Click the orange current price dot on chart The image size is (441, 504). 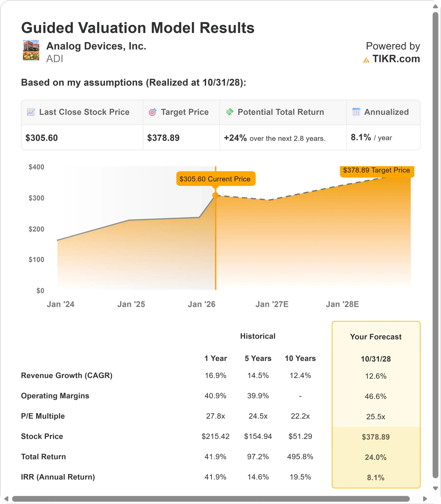tap(215, 195)
